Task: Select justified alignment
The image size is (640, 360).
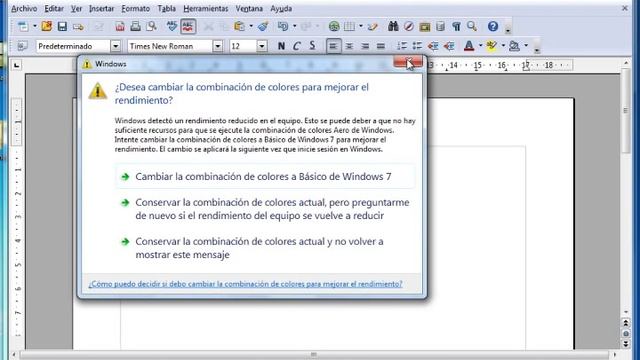Action: click(x=380, y=46)
